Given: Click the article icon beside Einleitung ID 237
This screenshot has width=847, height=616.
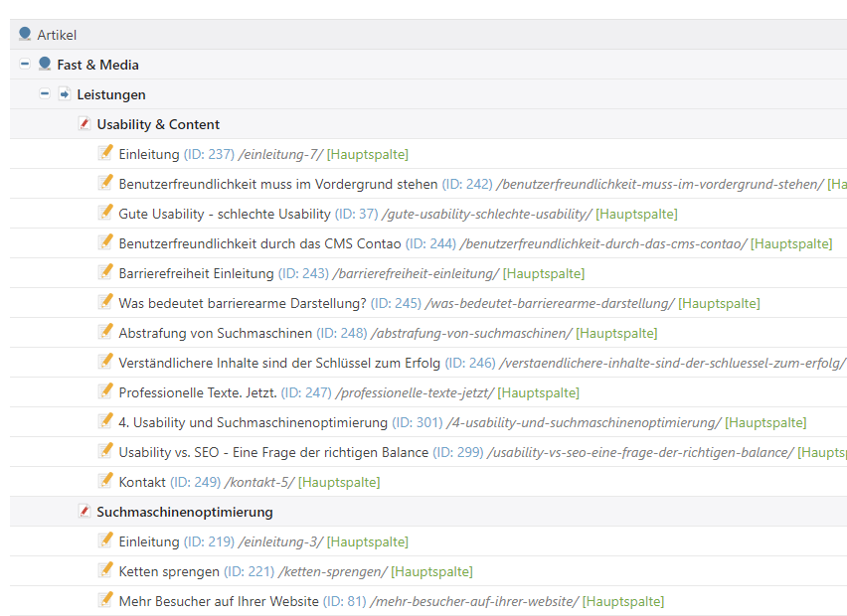Looking at the screenshot, I should click(105, 153).
